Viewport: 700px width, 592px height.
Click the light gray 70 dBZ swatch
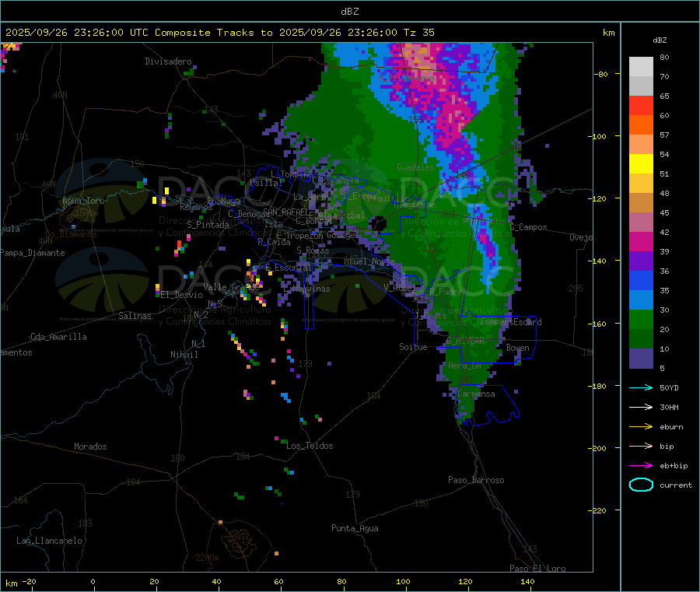click(641, 67)
